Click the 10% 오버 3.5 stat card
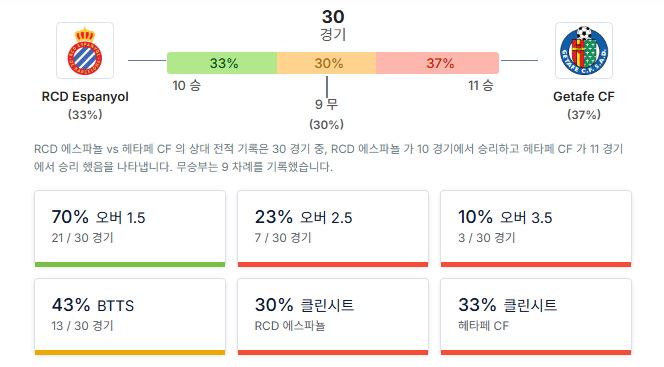Image resolution: width=664 pixels, height=367 pixels. coord(536,229)
